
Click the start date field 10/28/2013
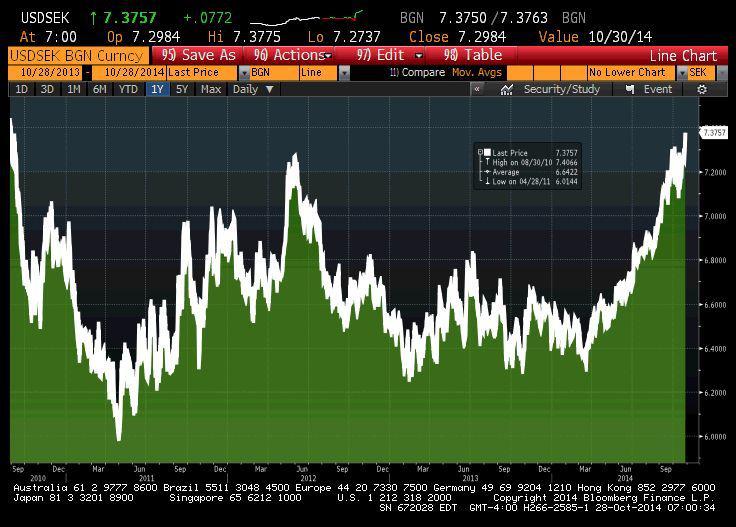coord(46,73)
